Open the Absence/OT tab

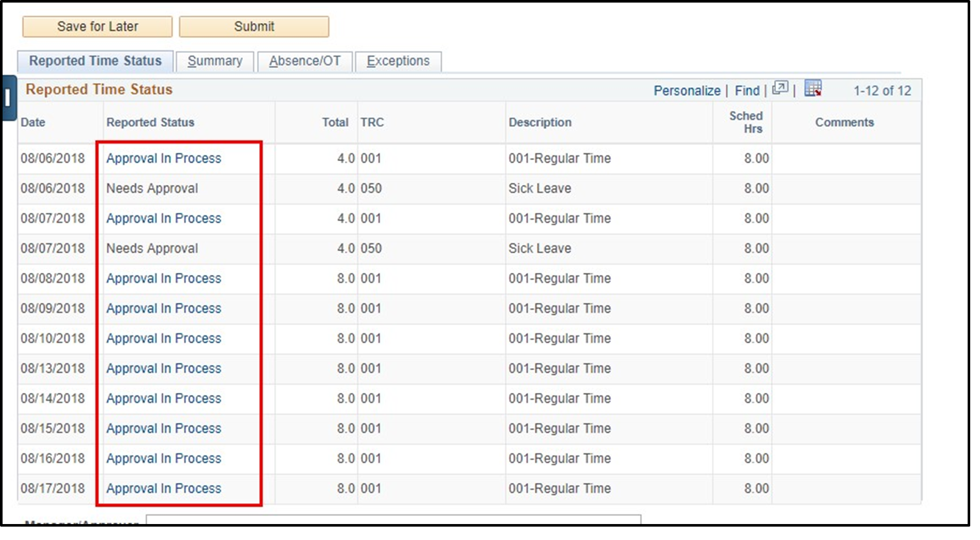click(x=305, y=61)
